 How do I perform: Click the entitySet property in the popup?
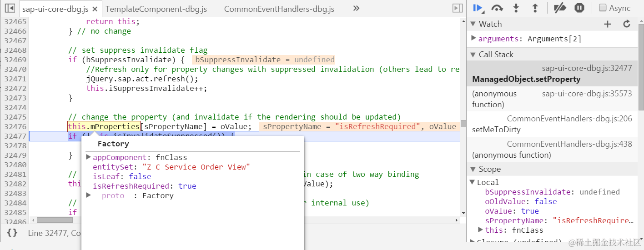171,167
